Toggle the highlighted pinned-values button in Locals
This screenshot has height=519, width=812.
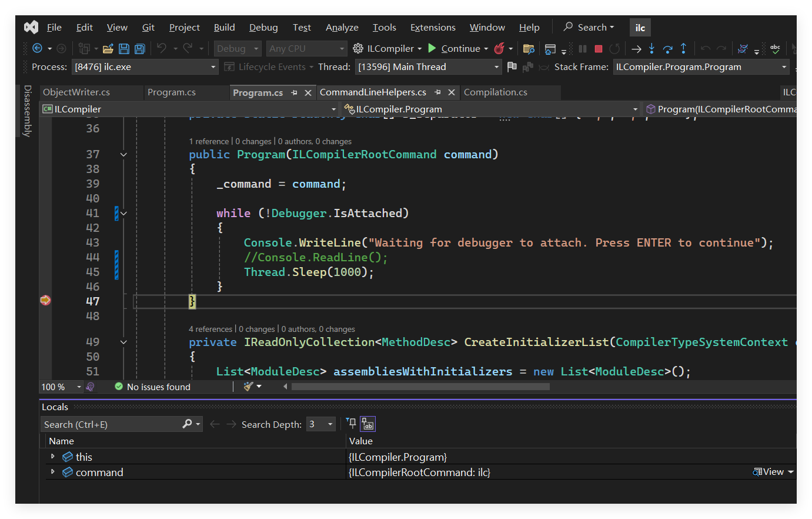point(368,424)
